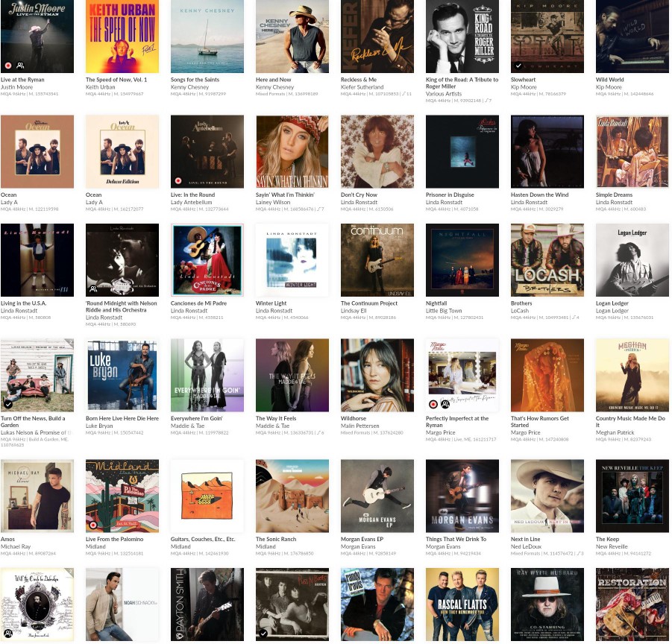Open the Winter Light album title
This screenshot has height=644, width=672.
coord(271,303)
